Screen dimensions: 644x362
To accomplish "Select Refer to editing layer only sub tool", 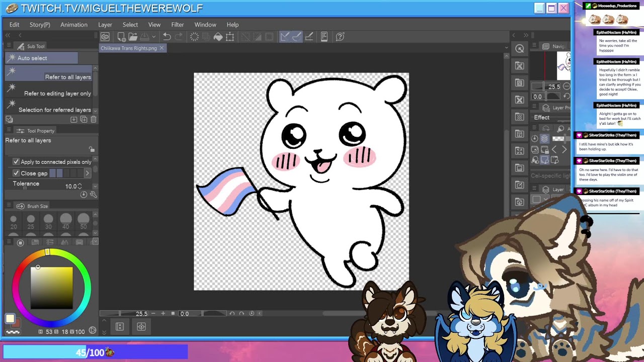I will click(49, 90).
